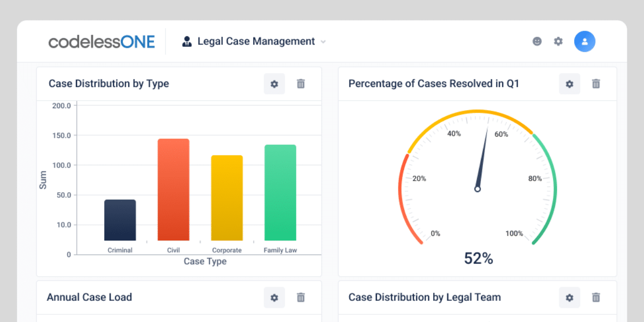Click the 100% gauge tick label
Viewport: 644px width, 322px height.
(514, 233)
